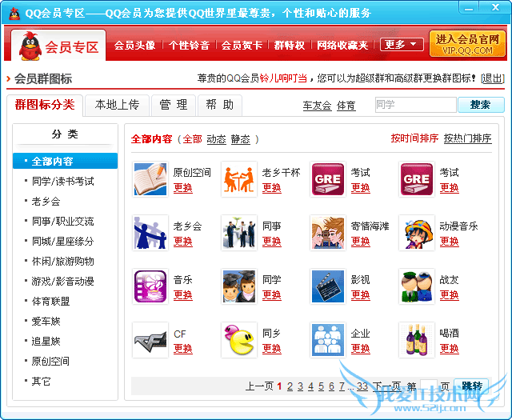Select the 老乡干杯 orange people icon
The height and width of the screenshot is (420, 512).
pos(239,179)
